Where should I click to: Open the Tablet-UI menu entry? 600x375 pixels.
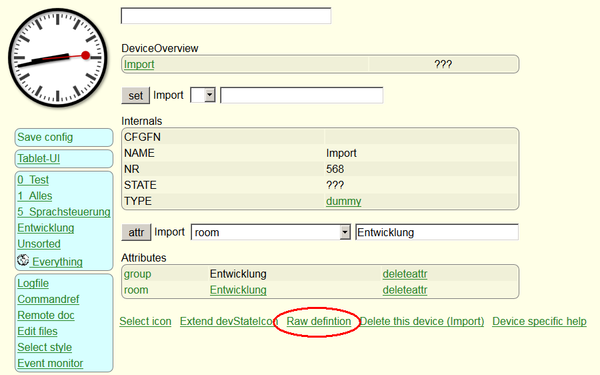tap(39, 158)
